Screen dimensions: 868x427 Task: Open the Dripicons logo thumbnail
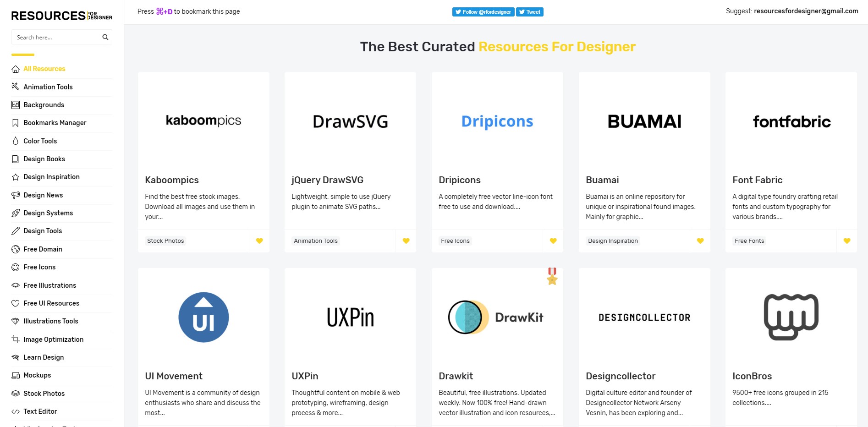point(497,121)
